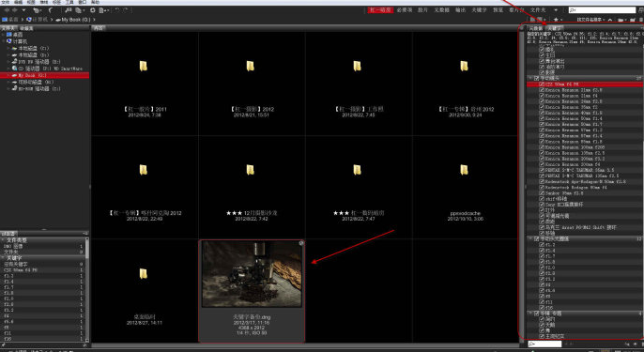644x352 pixels.
Task: Click the new sub keyword icon at panel bottom
Action: pos(627,344)
